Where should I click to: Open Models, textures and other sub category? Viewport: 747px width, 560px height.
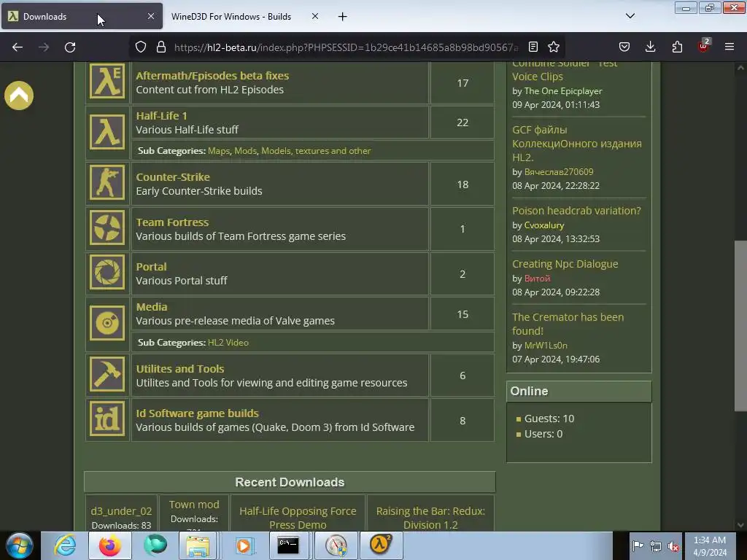(316, 151)
